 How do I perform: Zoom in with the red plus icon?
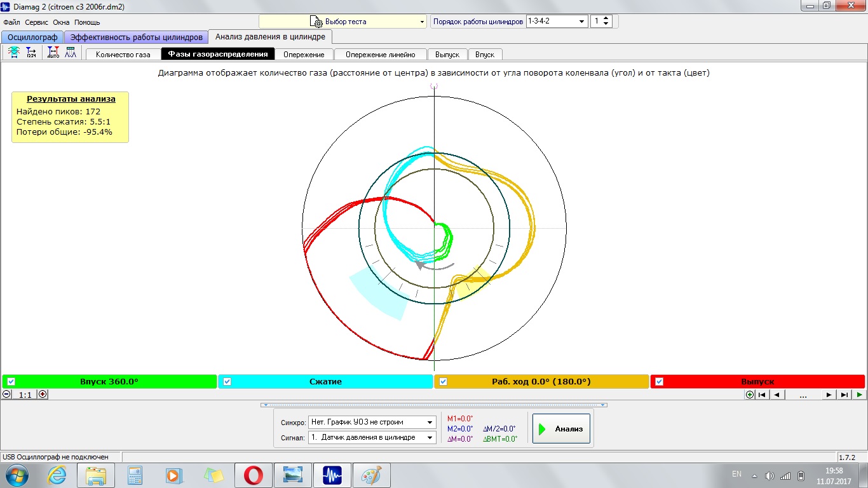pos(43,394)
